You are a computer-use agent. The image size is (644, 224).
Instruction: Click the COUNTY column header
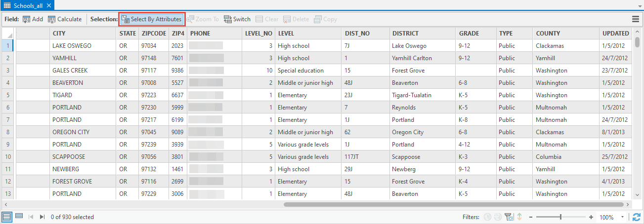pos(565,34)
